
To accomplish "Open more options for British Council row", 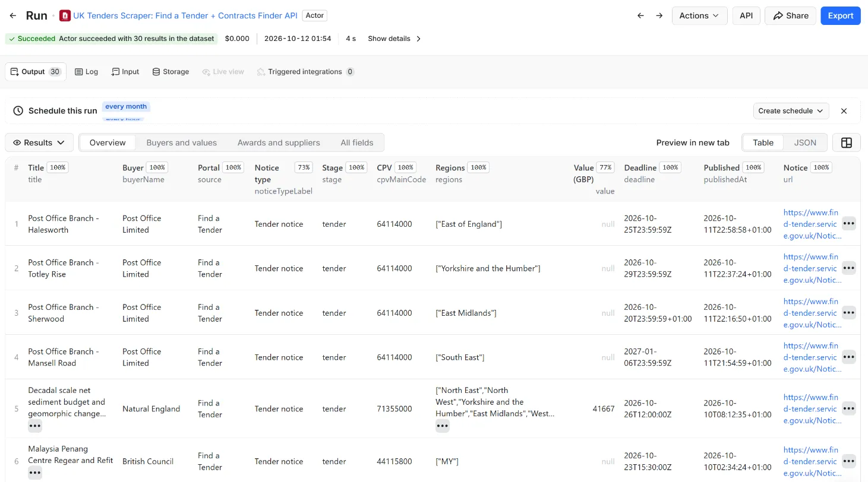I will coord(849,461).
